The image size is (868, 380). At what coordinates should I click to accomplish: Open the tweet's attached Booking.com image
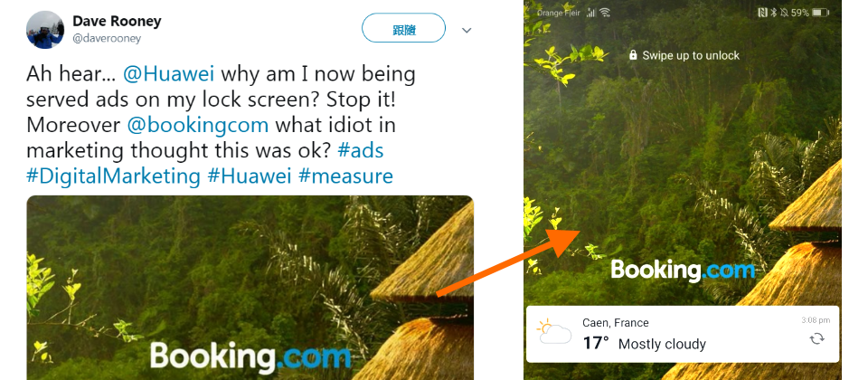[250, 288]
